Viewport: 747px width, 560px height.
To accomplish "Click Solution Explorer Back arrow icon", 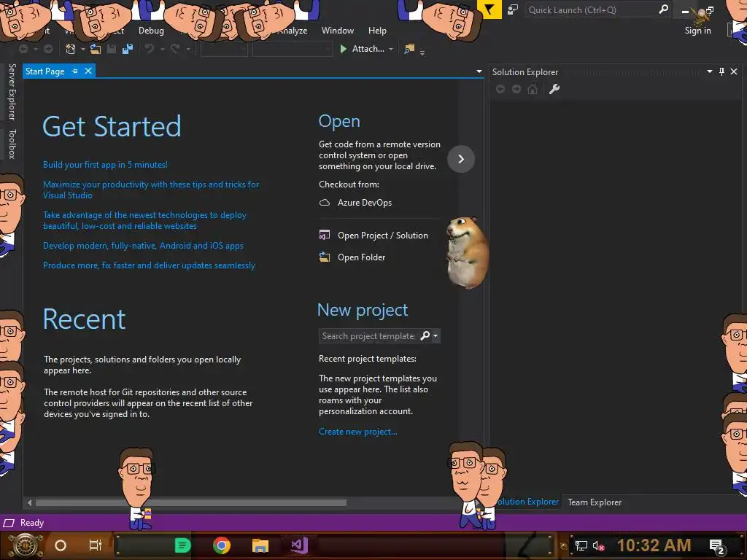I will (x=500, y=89).
